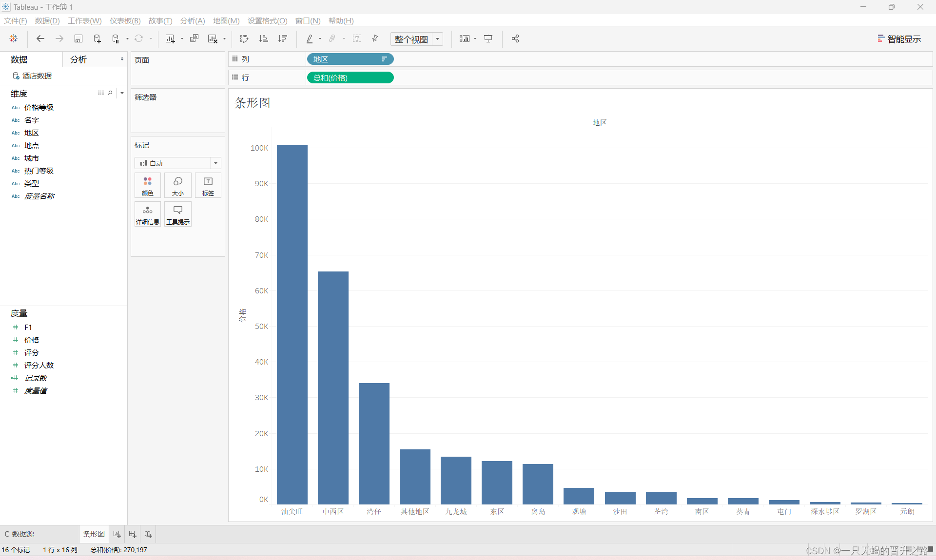Image resolution: width=936 pixels, height=560 pixels.
Task: Expand the clear sheet dropdown arrow
Action: pyautogui.click(x=224, y=39)
